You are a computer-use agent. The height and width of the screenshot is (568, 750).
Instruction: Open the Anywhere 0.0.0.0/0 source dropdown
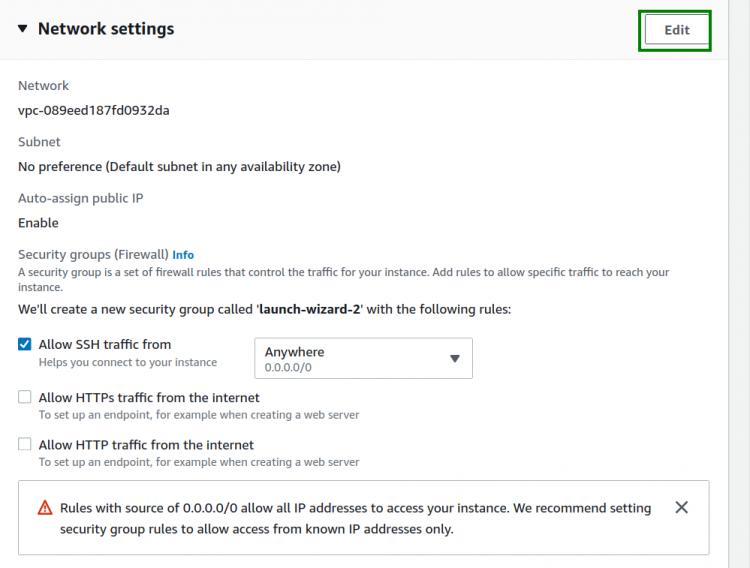pyautogui.click(x=363, y=359)
